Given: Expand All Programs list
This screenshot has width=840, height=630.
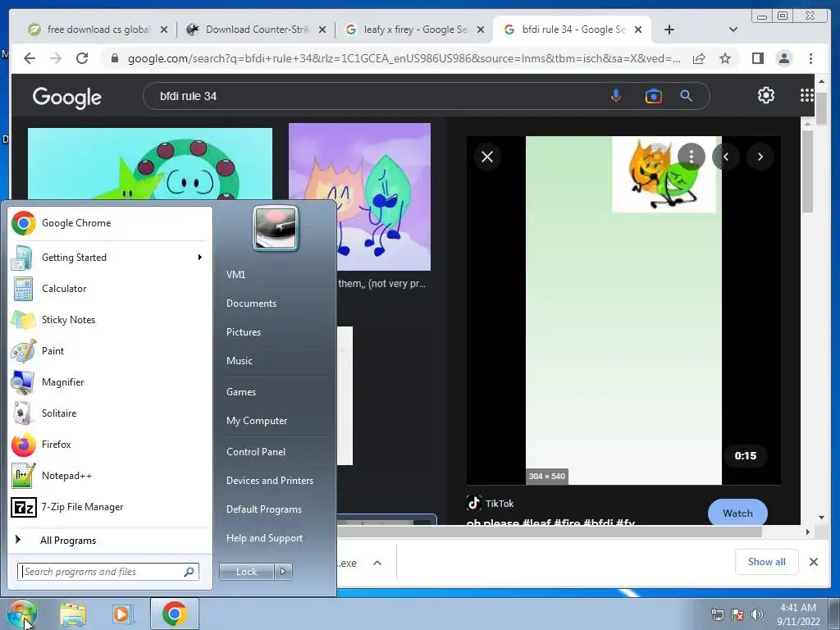Looking at the screenshot, I should pyautogui.click(x=109, y=540).
